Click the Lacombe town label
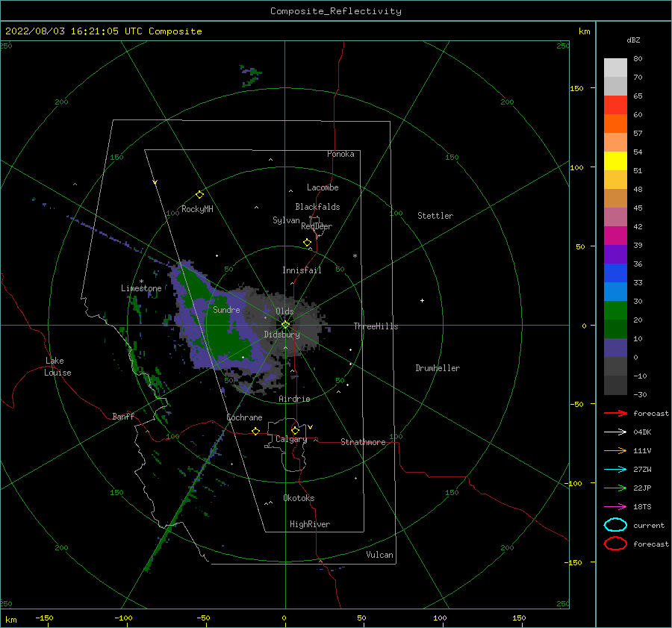 (x=323, y=187)
